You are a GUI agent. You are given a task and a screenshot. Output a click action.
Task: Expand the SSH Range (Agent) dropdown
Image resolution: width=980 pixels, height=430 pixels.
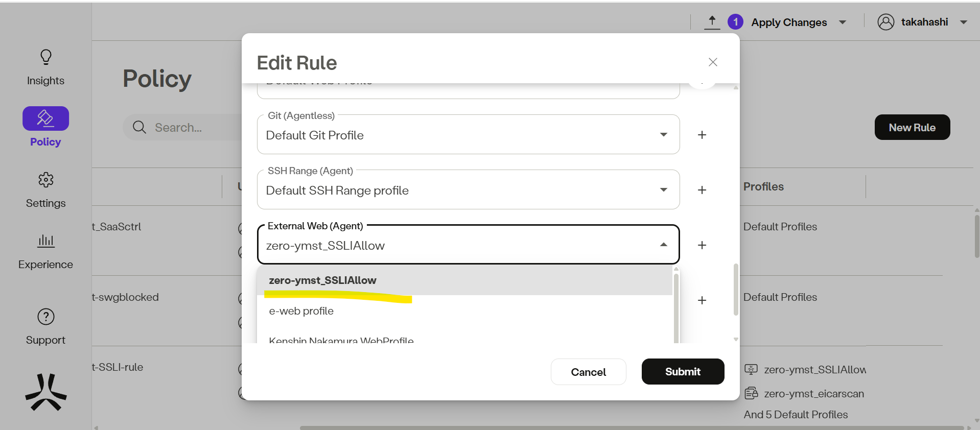(663, 190)
